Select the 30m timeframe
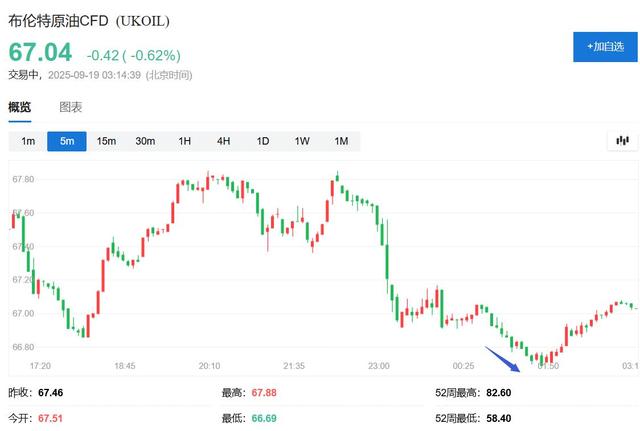The width and height of the screenshot is (640, 431). [145, 141]
